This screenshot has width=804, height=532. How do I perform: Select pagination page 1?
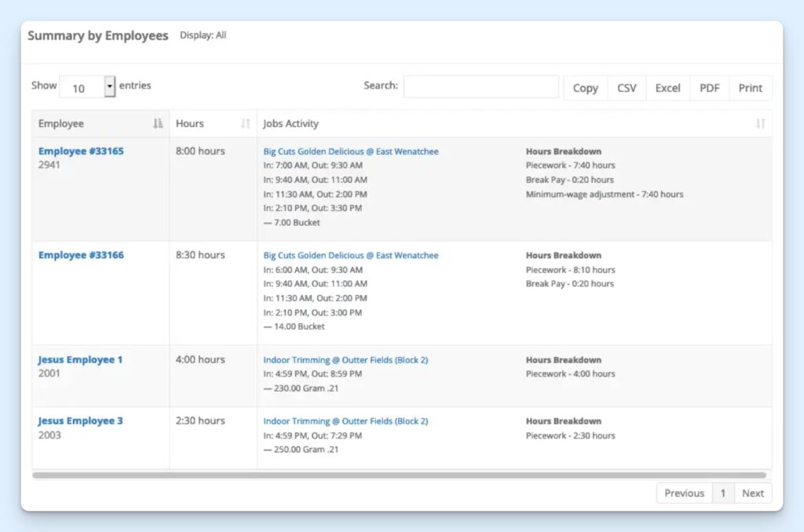coord(722,493)
